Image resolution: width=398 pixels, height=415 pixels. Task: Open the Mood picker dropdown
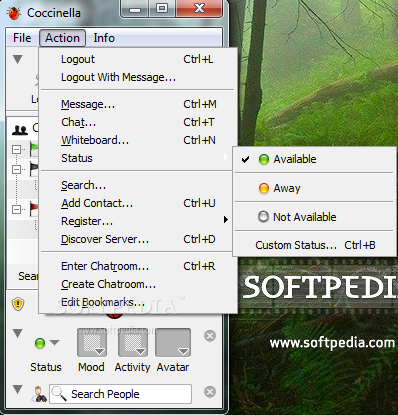coord(92,343)
